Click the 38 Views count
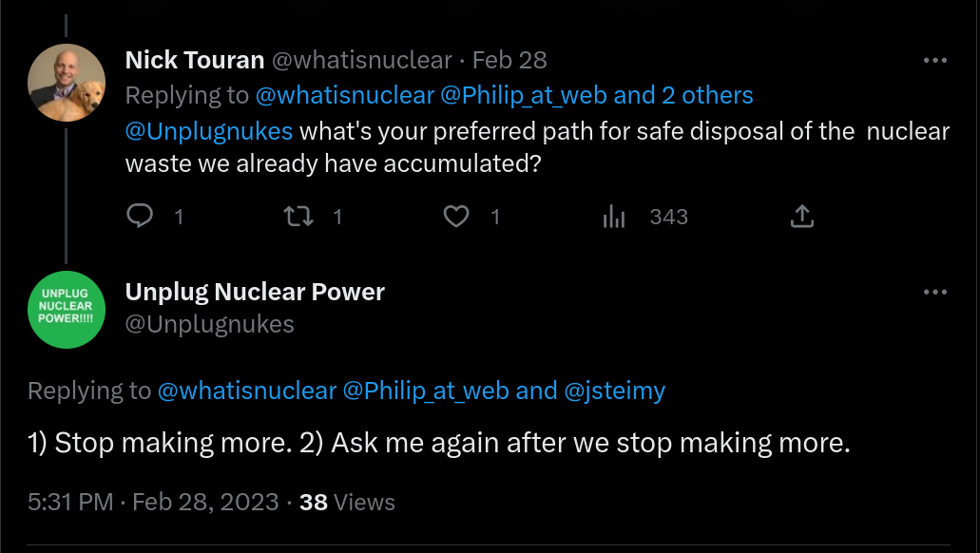 (347, 502)
